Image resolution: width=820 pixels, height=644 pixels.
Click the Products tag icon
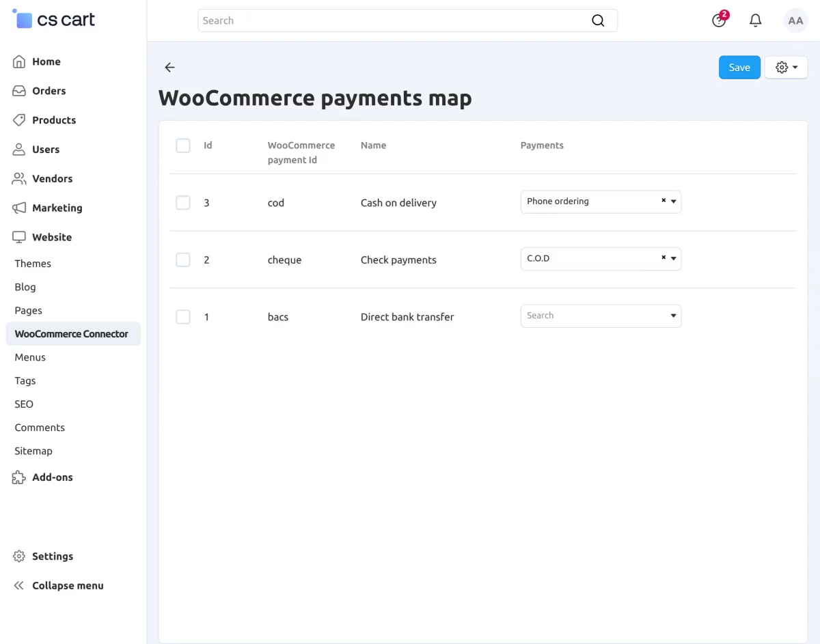[x=19, y=120]
